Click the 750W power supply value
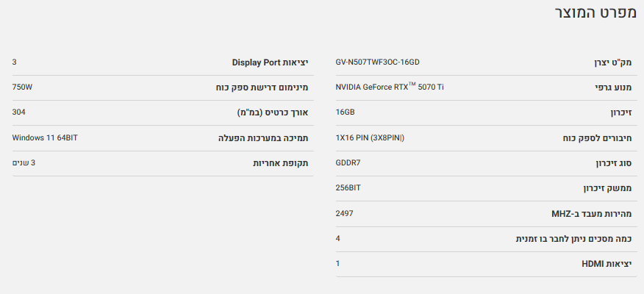The image size is (644, 294). click(22, 87)
